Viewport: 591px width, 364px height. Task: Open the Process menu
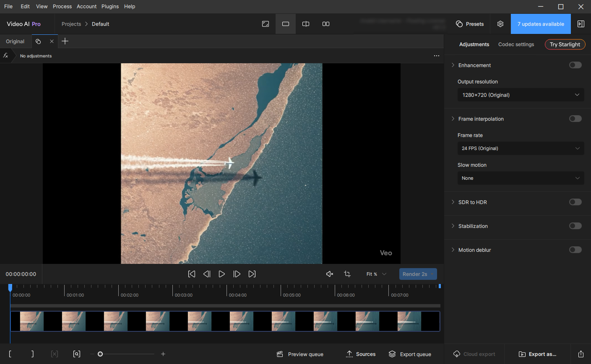(62, 6)
